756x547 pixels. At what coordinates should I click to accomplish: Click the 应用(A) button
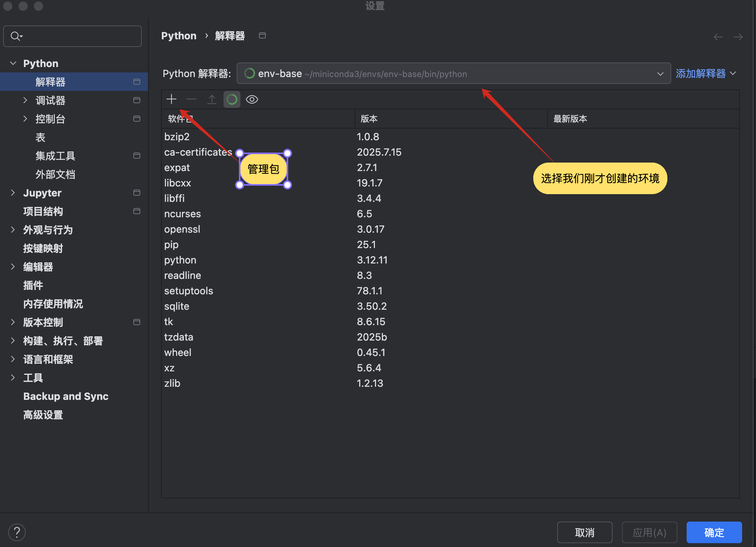pos(649,532)
